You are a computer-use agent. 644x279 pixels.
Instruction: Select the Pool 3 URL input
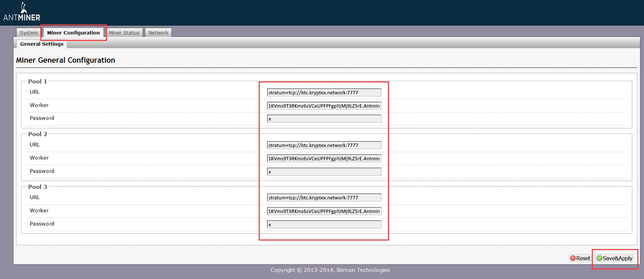click(x=324, y=198)
